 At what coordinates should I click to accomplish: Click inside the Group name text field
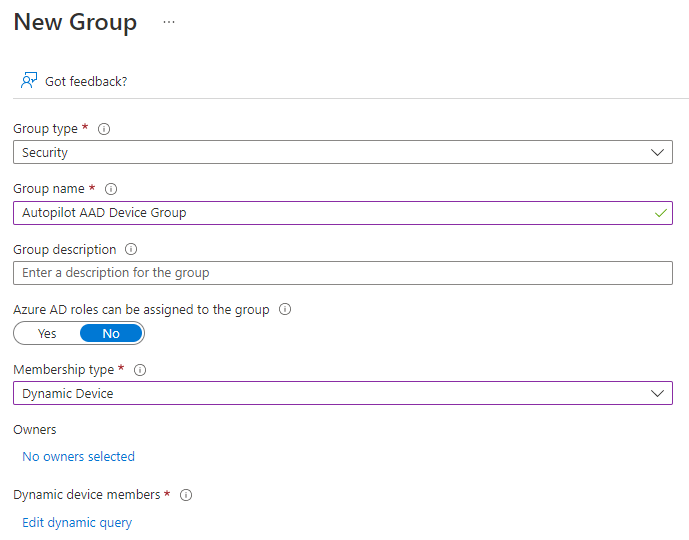tap(343, 213)
